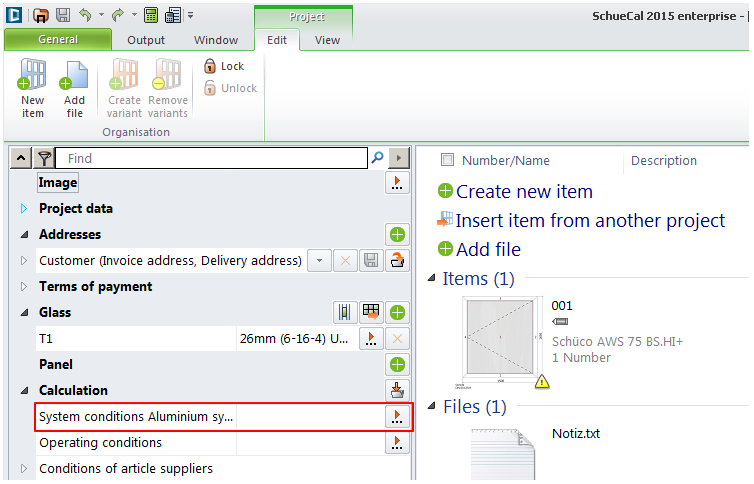This screenshot has height=484, width=754.
Task: Open the calculator icon in quick toolbar
Action: click(151, 15)
